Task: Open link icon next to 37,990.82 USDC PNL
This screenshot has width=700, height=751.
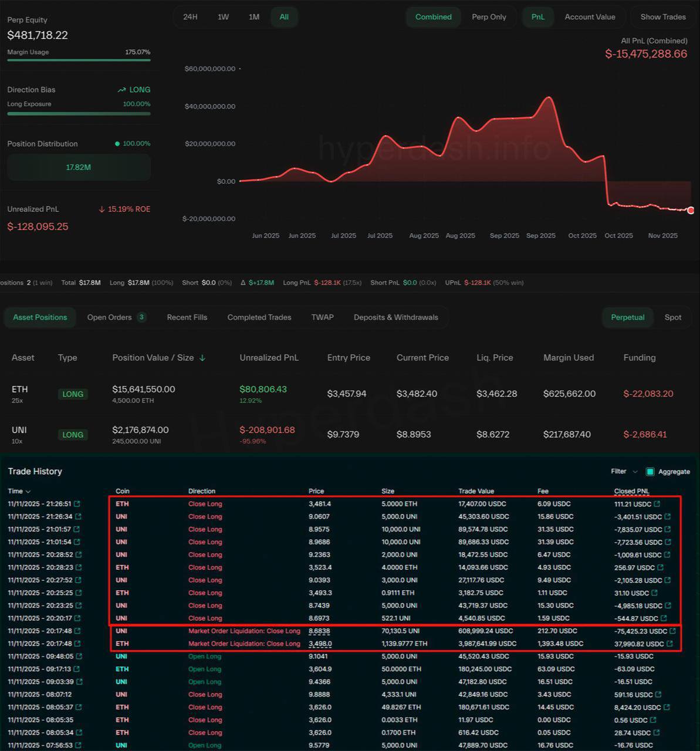Action: tap(669, 644)
